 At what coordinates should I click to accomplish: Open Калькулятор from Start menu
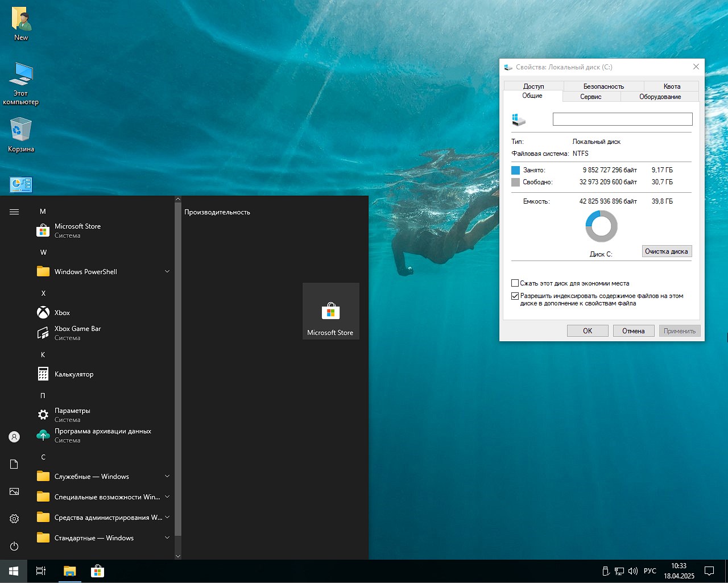tap(73, 374)
